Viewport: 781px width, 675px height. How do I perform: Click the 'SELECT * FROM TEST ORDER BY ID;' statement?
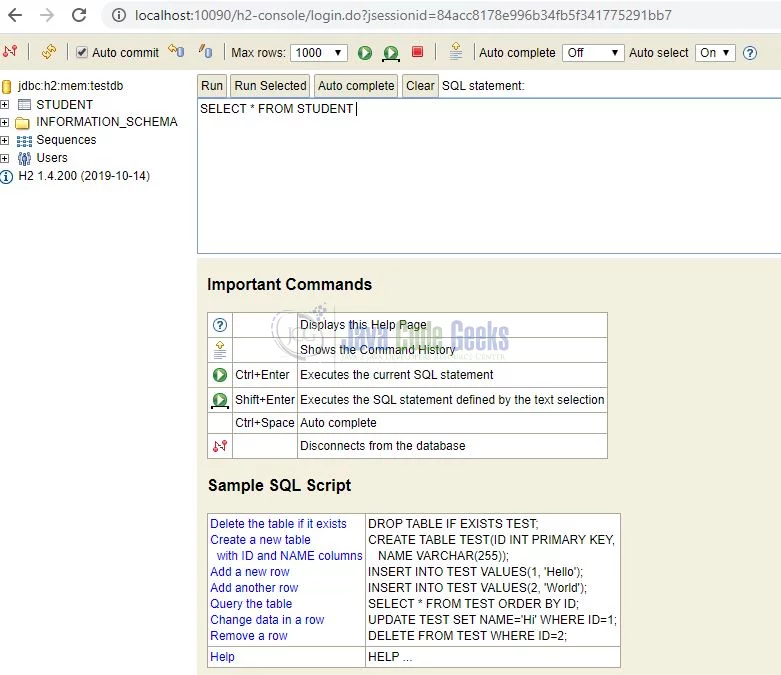pos(474,603)
